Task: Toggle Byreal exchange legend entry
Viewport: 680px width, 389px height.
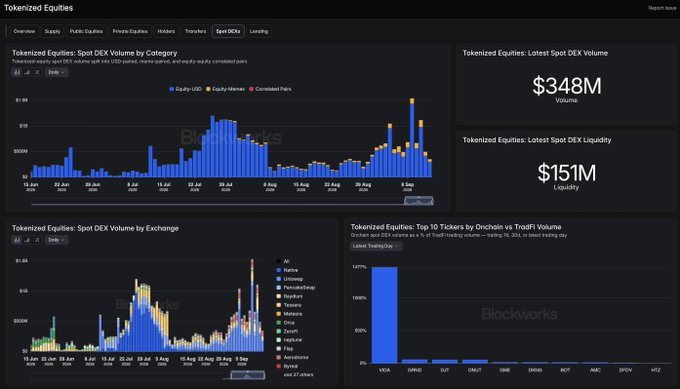Action: click(287, 366)
